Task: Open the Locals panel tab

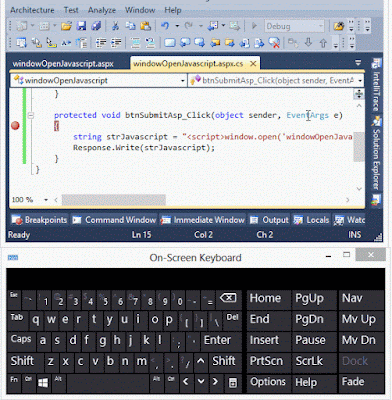Action: [x=312, y=220]
